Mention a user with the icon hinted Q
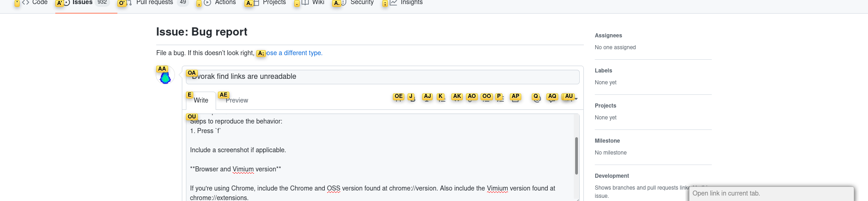Image resolution: width=868 pixels, height=201 pixels. tap(537, 99)
